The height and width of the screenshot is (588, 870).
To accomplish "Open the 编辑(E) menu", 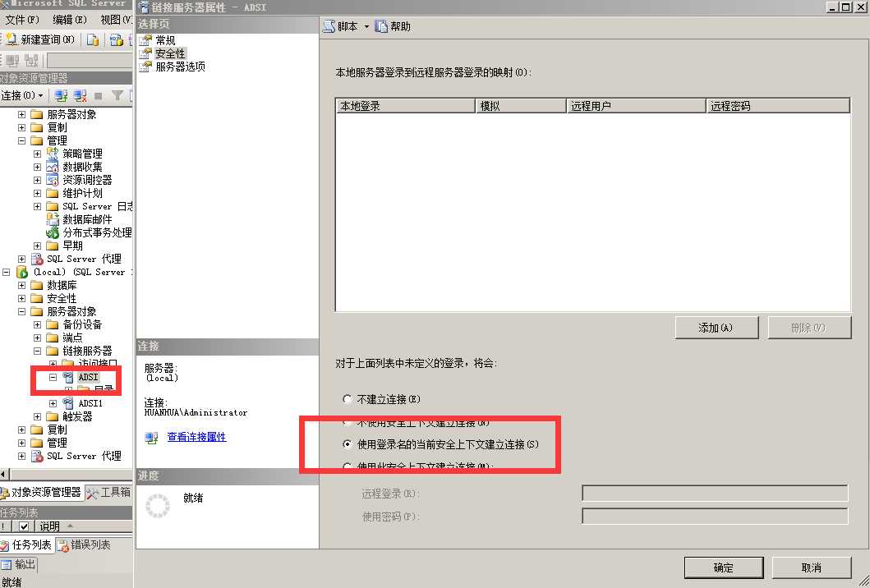I will tap(69, 20).
